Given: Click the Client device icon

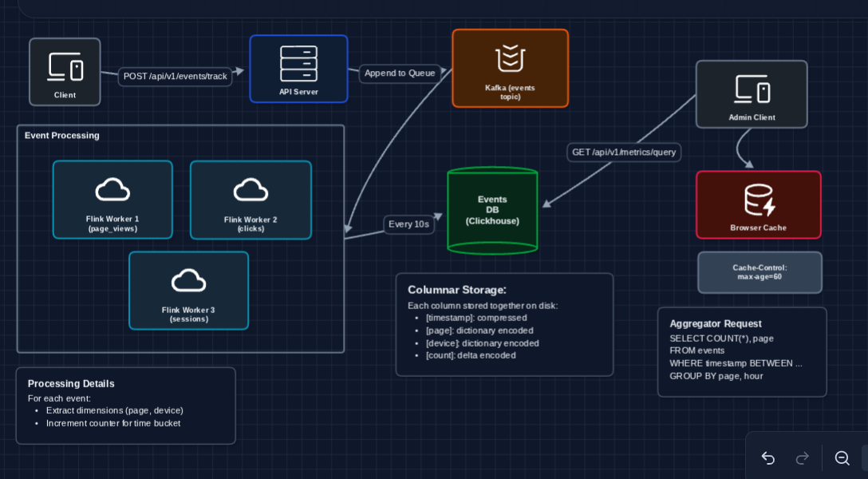Looking at the screenshot, I should 65,65.
